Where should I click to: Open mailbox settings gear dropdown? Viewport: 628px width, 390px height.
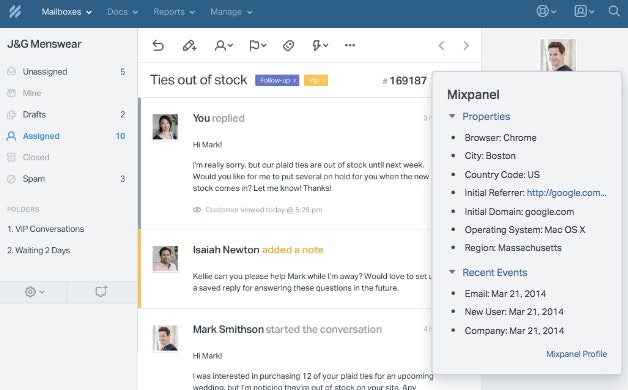point(34,292)
